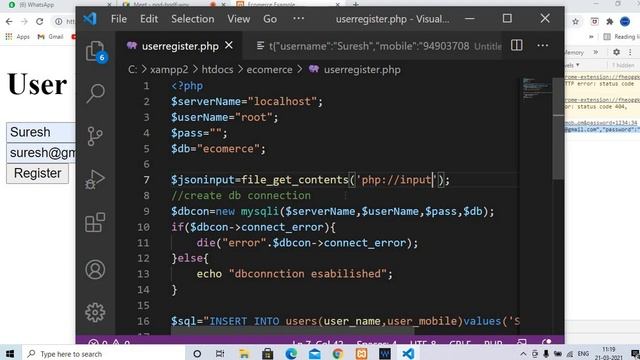Open the DevTools log levels dropdown

pos(572,65)
